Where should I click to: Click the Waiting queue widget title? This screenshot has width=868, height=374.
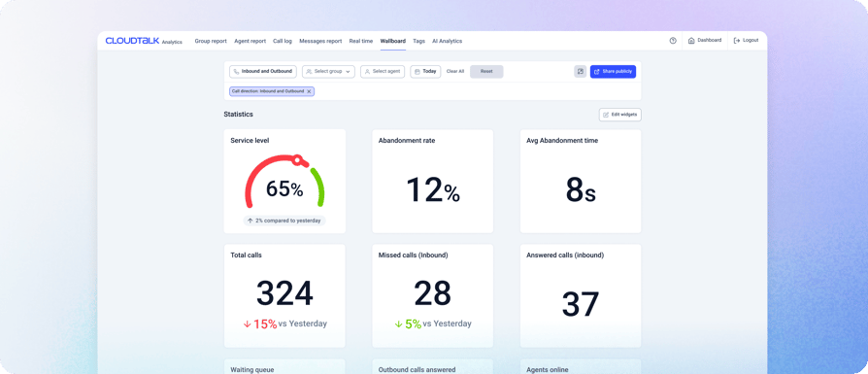click(251, 369)
